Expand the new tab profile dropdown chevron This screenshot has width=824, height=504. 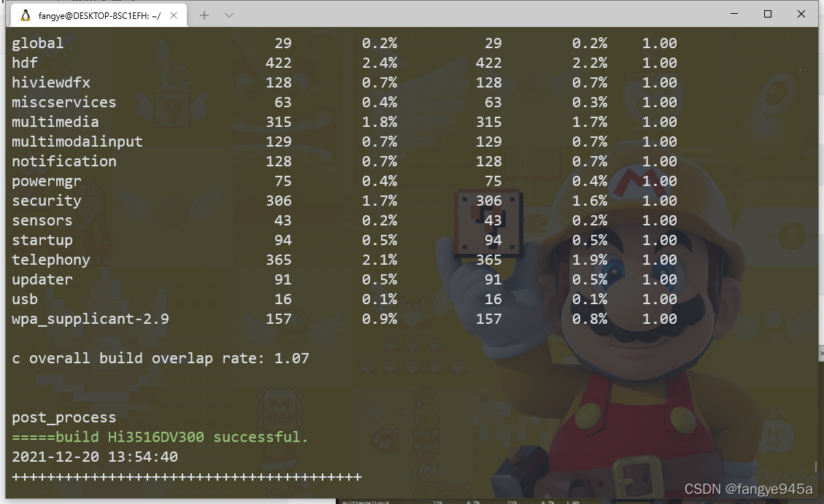[x=229, y=15]
